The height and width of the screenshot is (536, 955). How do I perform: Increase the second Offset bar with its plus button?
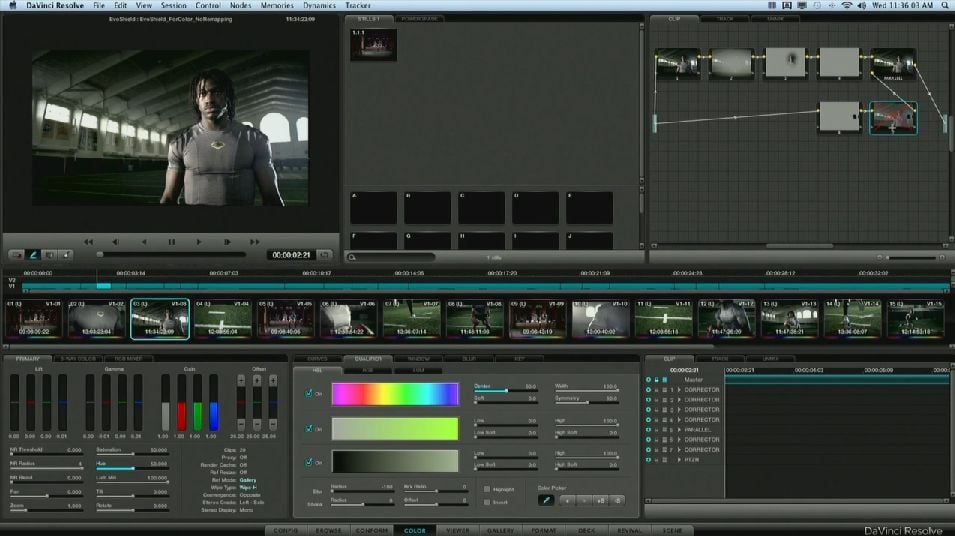257,380
